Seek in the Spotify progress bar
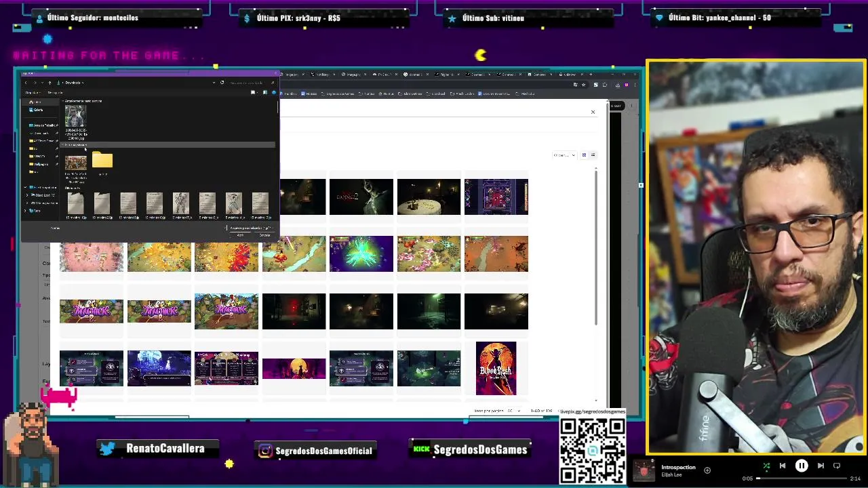 [802, 479]
